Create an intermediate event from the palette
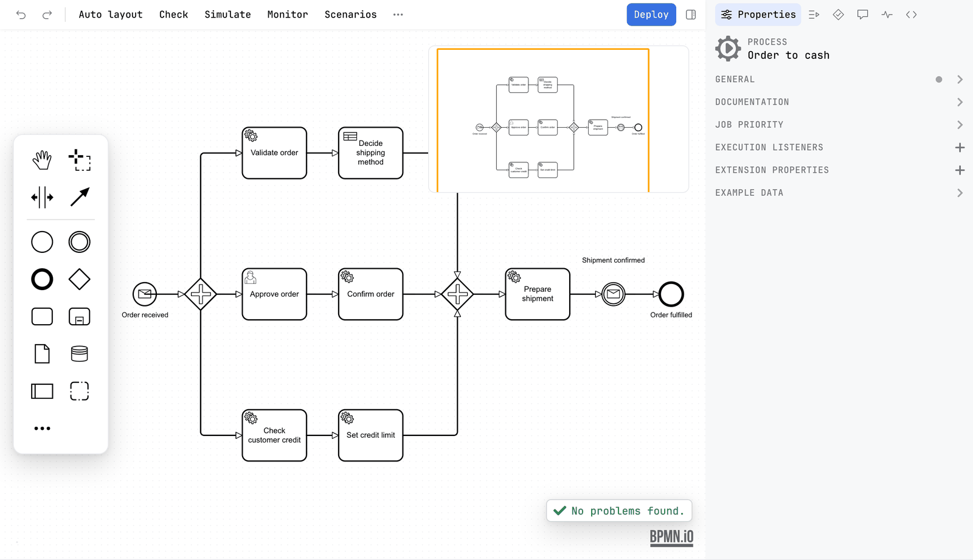Image resolution: width=973 pixels, height=560 pixels. (80, 242)
